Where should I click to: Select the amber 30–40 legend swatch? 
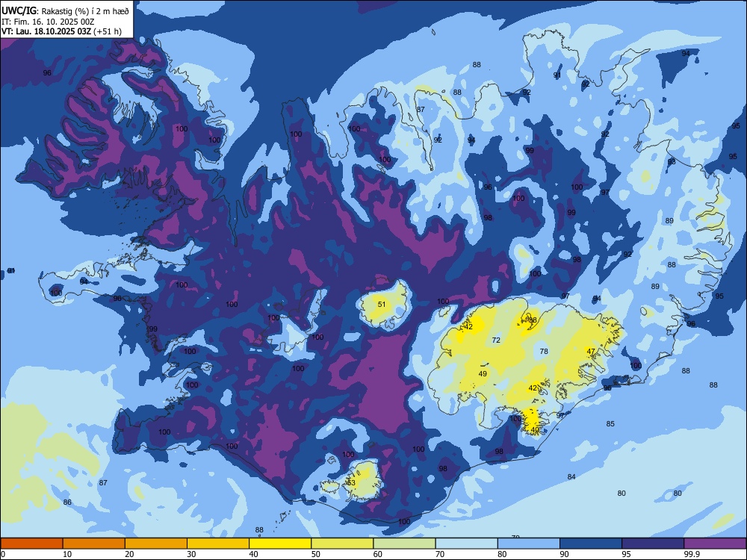(218, 544)
